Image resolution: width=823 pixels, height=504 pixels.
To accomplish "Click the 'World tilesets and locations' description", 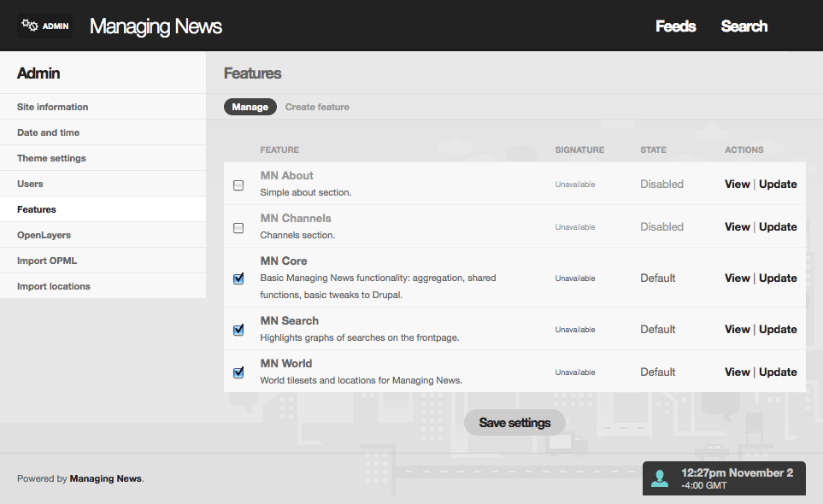I will click(362, 380).
